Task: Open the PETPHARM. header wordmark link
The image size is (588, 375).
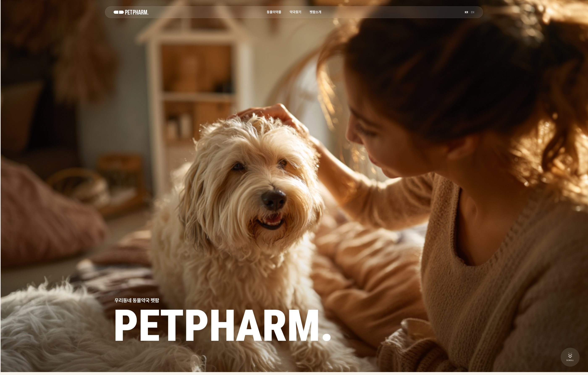Action: pos(136,12)
